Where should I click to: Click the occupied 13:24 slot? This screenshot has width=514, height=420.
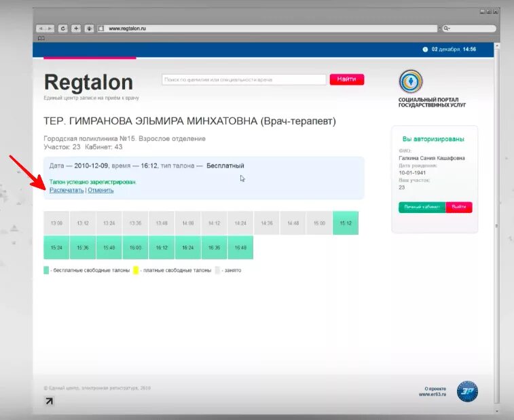pyautogui.click(x=109, y=223)
